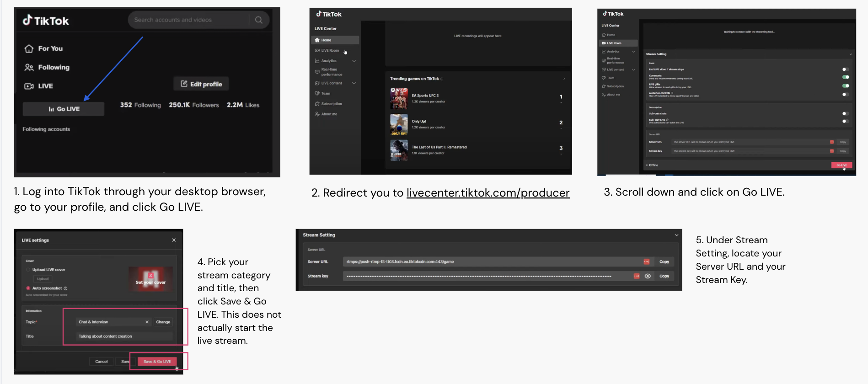Click the Real-time performance icon in step 3 sidebar
868x384 pixels.
point(604,60)
